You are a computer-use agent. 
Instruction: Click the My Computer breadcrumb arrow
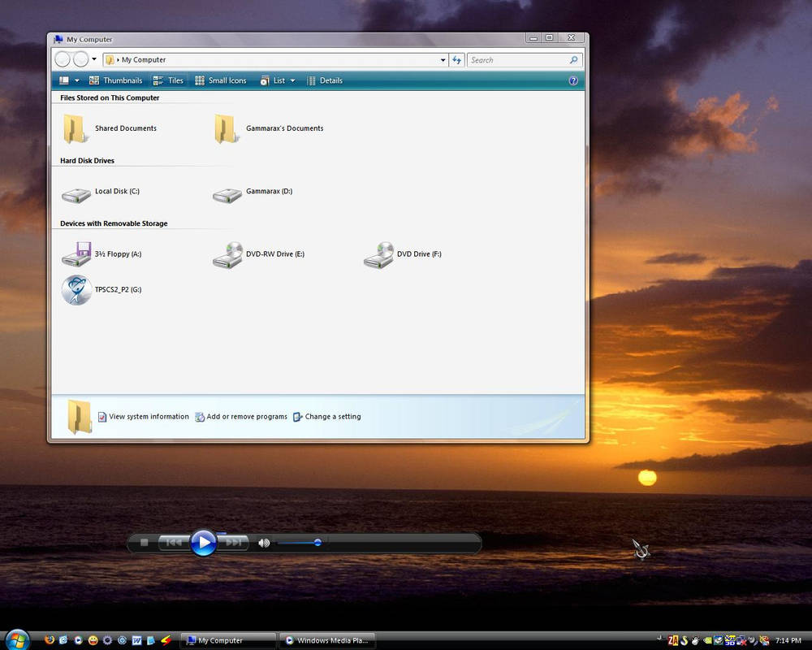coord(118,60)
